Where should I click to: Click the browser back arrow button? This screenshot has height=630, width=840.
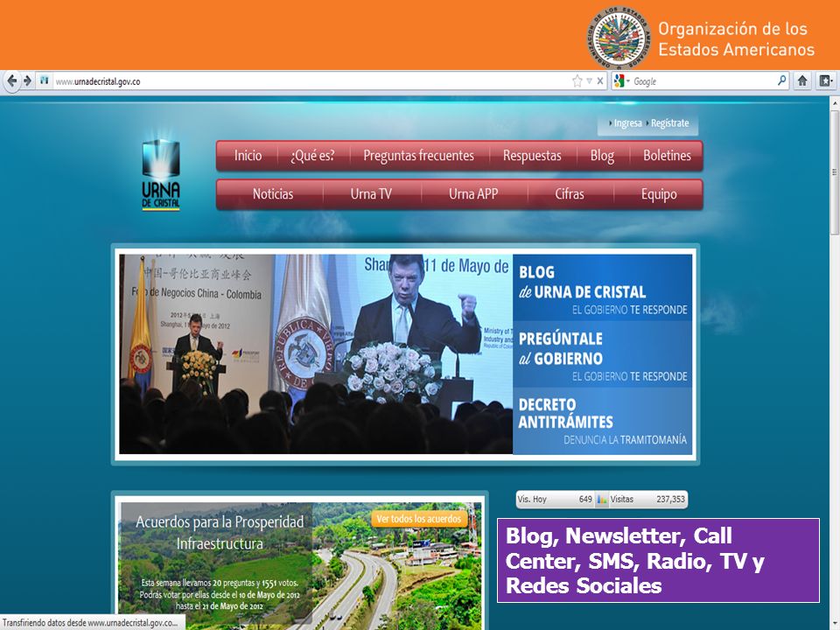coord(11,81)
